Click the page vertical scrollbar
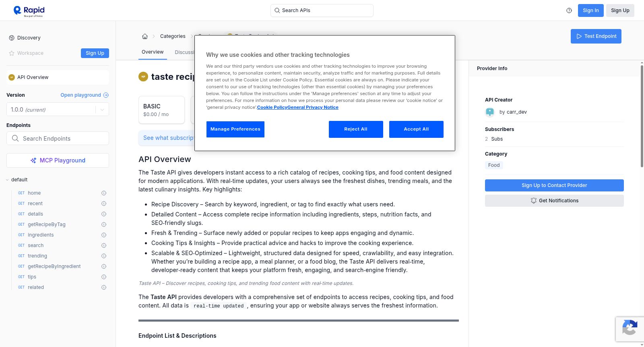Image resolution: width=644 pixels, height=347 pixels. [642, 117]
